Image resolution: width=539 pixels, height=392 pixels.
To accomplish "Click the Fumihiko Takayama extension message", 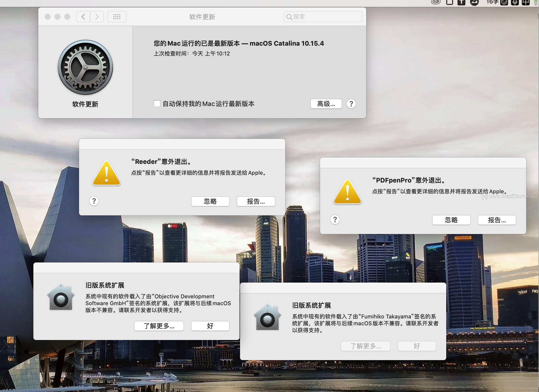I will pos(365,323).
